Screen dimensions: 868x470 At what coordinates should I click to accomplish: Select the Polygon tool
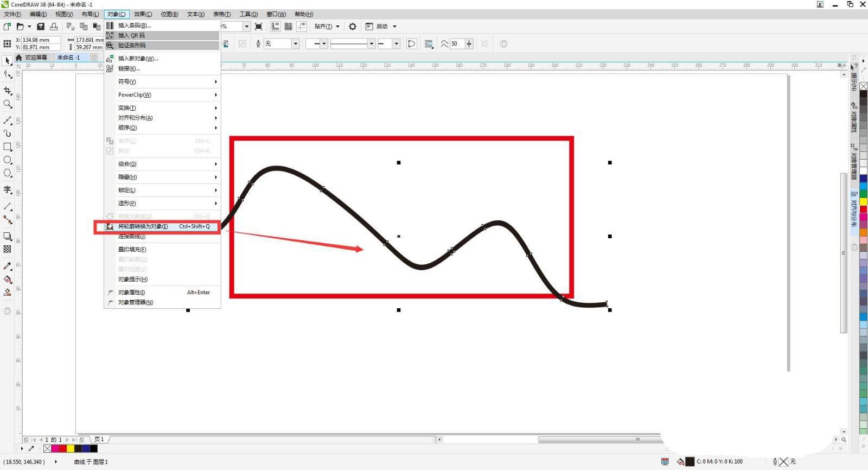tap(8, 173)
